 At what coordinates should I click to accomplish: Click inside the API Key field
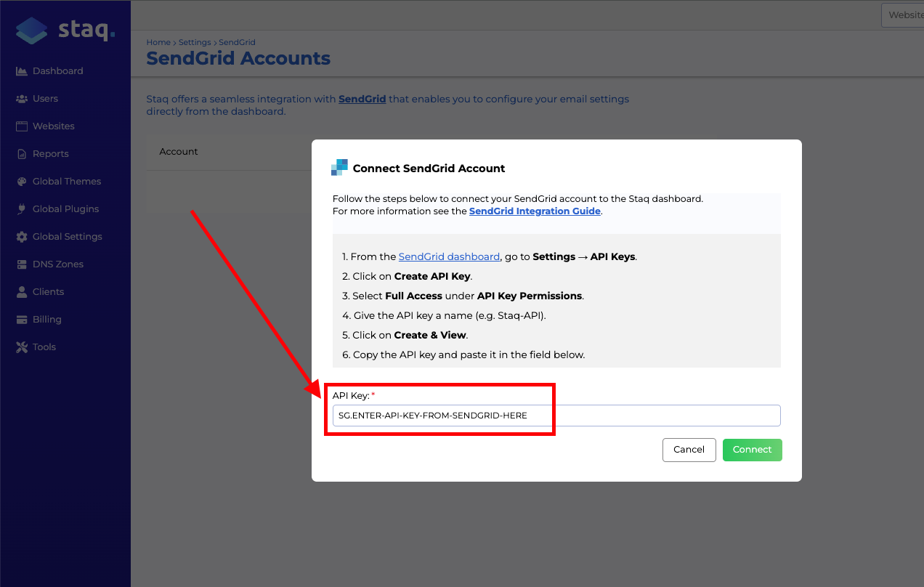click(x=556, y=416)
